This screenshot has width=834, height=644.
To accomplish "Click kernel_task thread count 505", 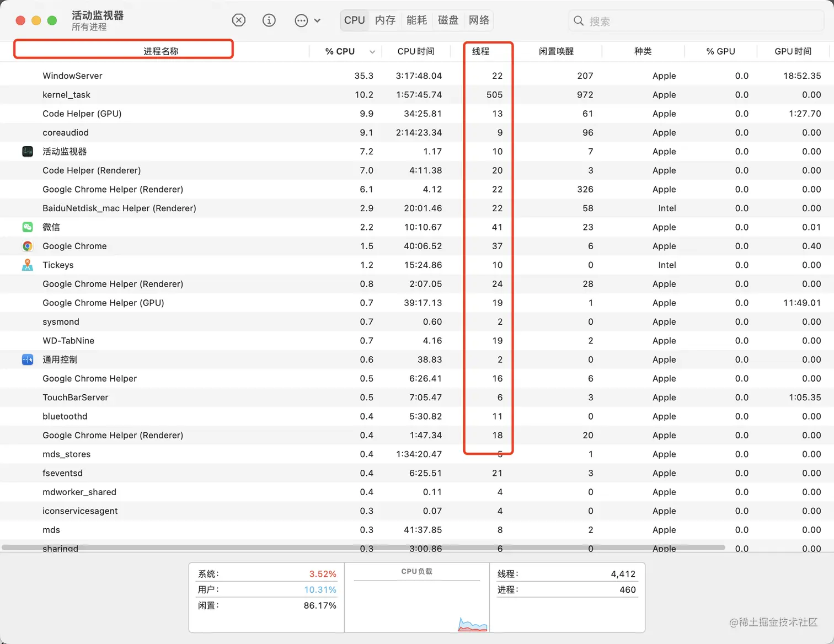I will click(494, 95).
